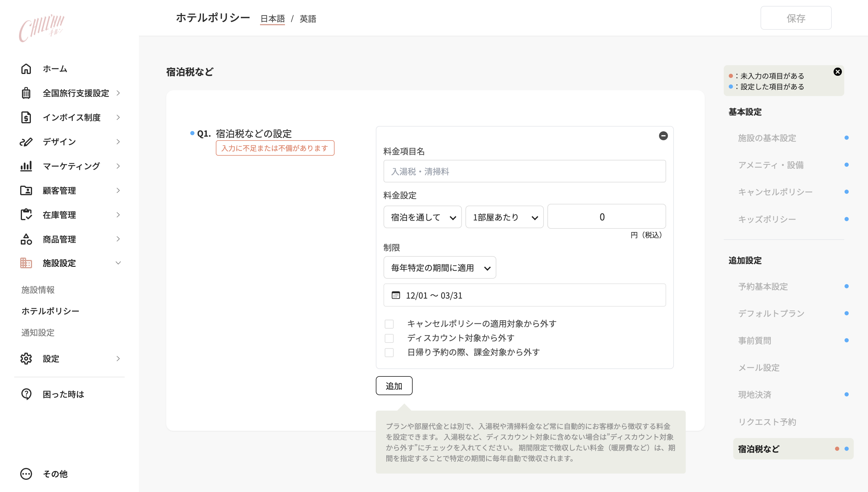
Task: Open the calendar icon in the date field
Action: 396,295
